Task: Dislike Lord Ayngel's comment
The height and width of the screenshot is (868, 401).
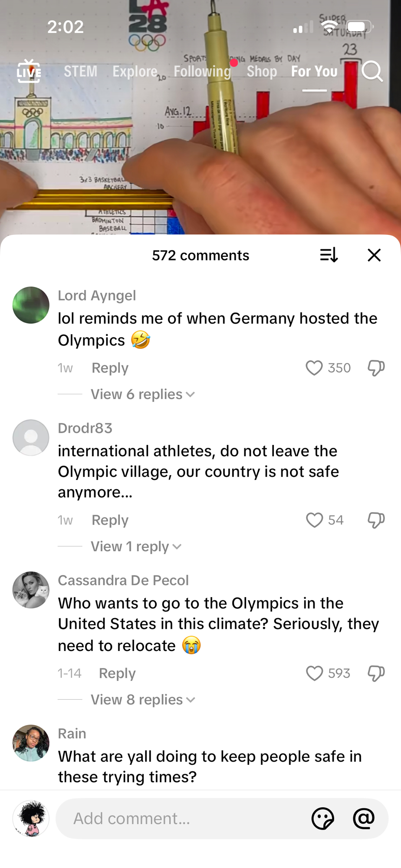Action: pos(376,368)
